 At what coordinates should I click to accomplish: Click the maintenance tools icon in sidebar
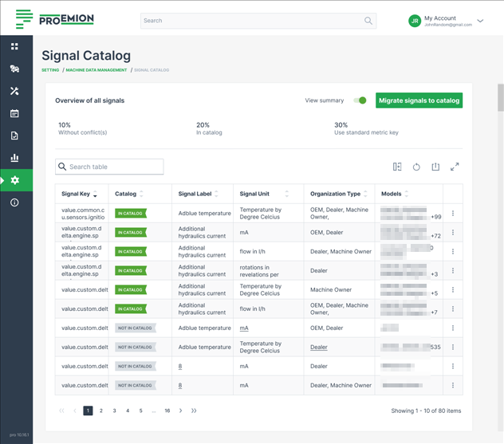coord(14,92)
